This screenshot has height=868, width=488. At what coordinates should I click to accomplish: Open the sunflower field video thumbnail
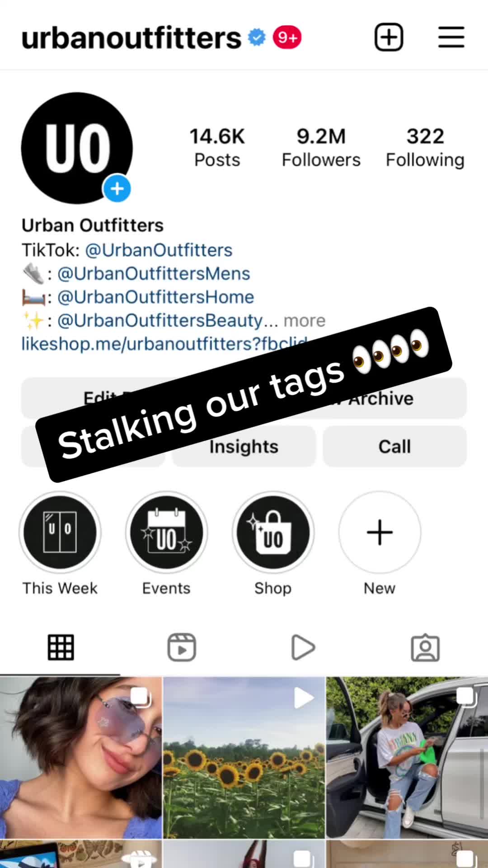click(x=244, y=758)
